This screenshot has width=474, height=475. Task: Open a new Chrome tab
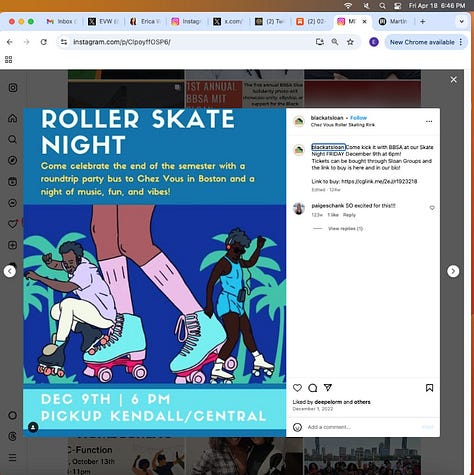tap(423, 21)
